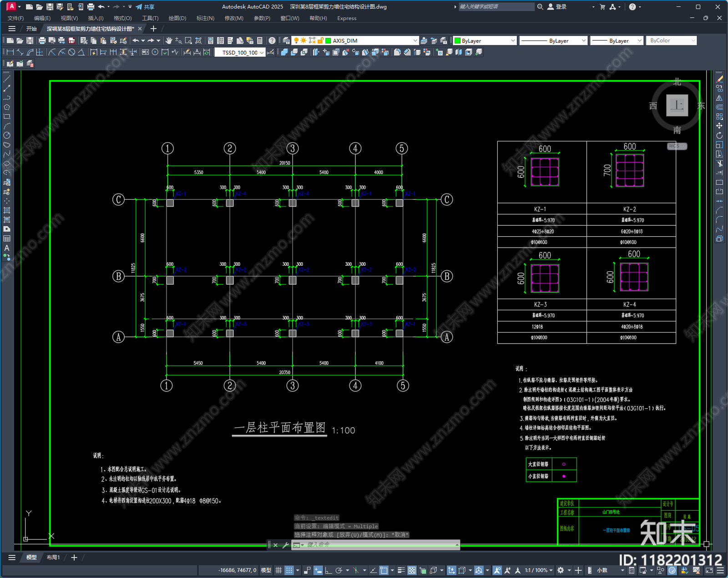Click the Move tool in modify toolbar

point(719,126)
